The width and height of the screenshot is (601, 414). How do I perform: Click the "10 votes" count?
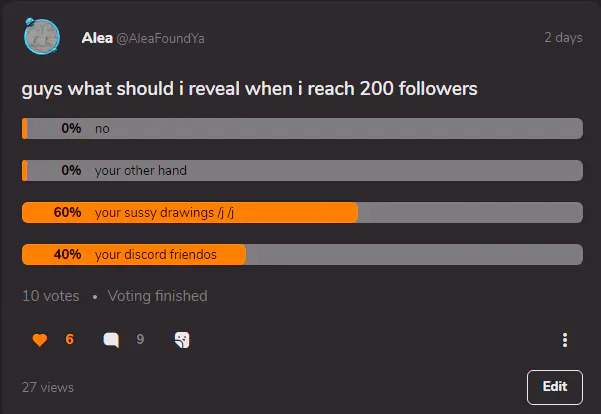51,296
